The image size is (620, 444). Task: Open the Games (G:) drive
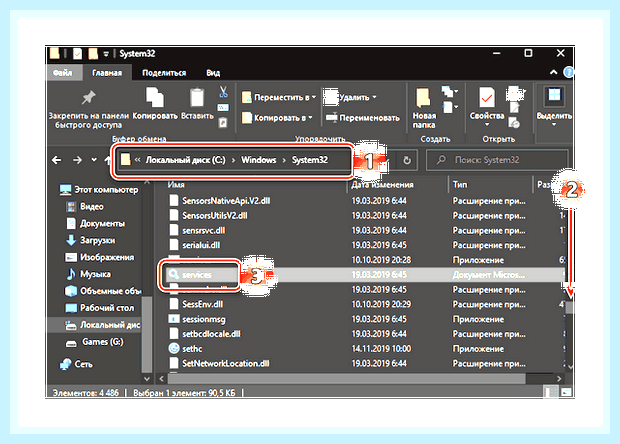[95, 342]
